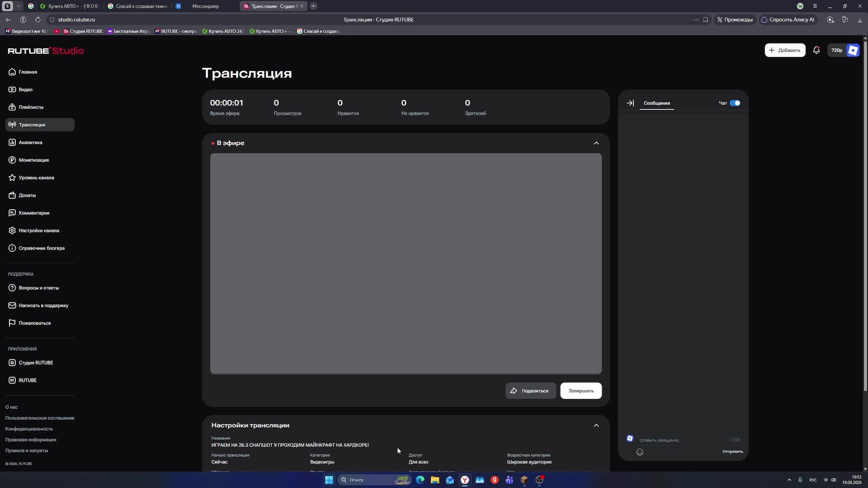The height and width of the screenshot is (488, 868).
Task: Click the Для всех access value
Action: (419, 462)
